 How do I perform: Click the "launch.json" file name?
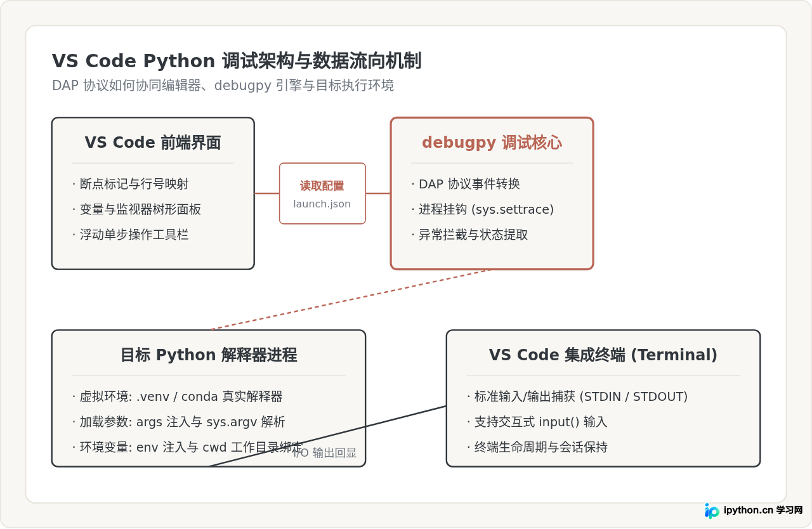pos(322,204)
